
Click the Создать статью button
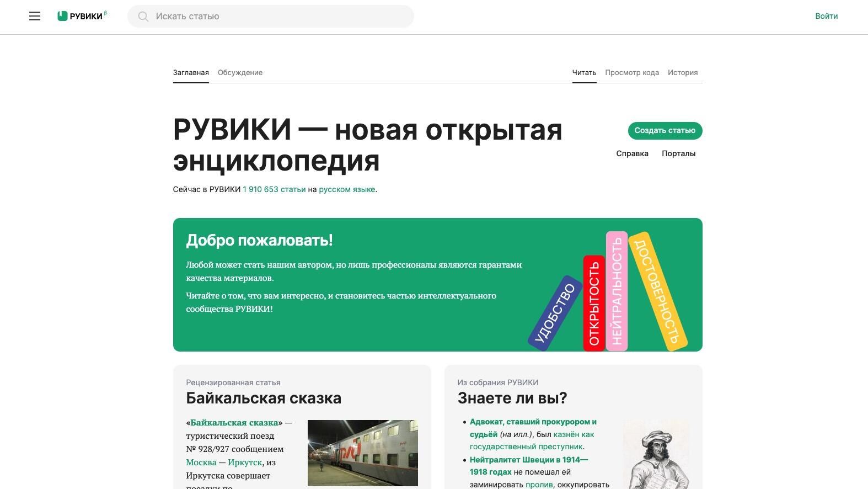(x=665, y=131)
